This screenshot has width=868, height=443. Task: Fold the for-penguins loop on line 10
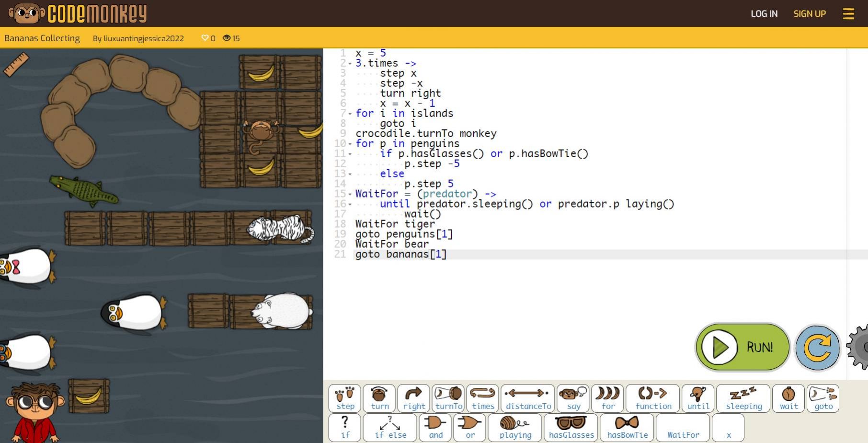[x=350, y=144]
